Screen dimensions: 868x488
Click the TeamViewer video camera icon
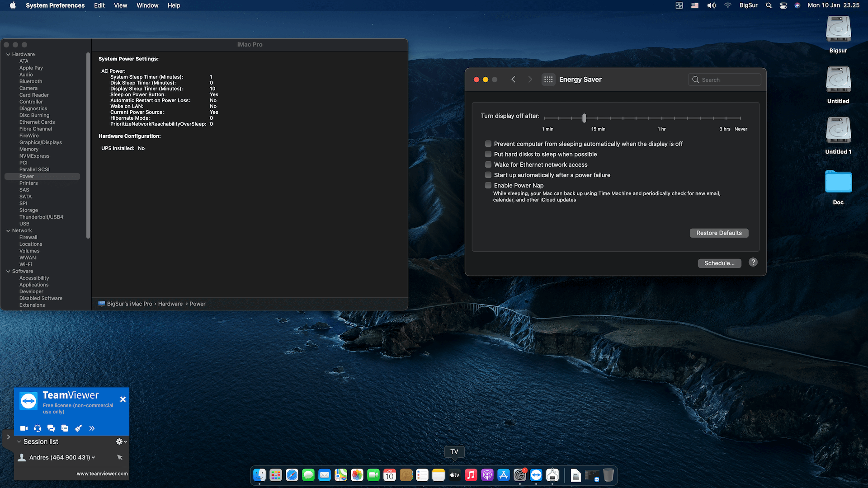[x=24, y=428]
